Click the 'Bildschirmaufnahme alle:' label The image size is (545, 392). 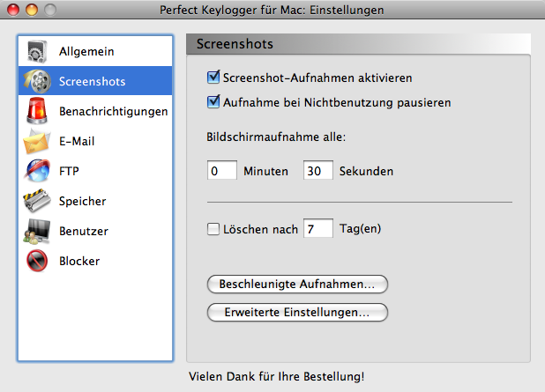pyautogui.click(x=276, y=137)
